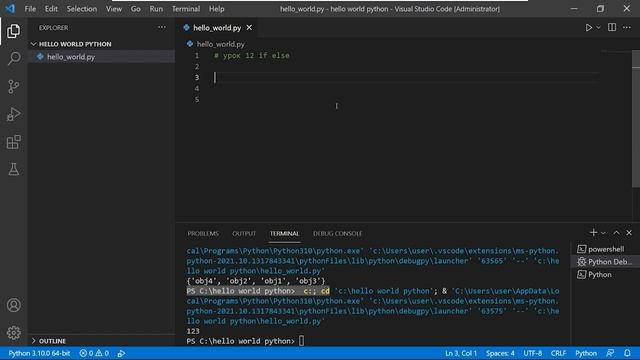Open the File menu

point(30,9)
